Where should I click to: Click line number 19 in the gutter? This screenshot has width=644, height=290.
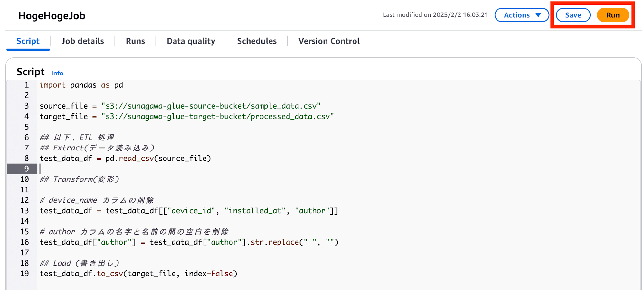[x=24, y=274]
